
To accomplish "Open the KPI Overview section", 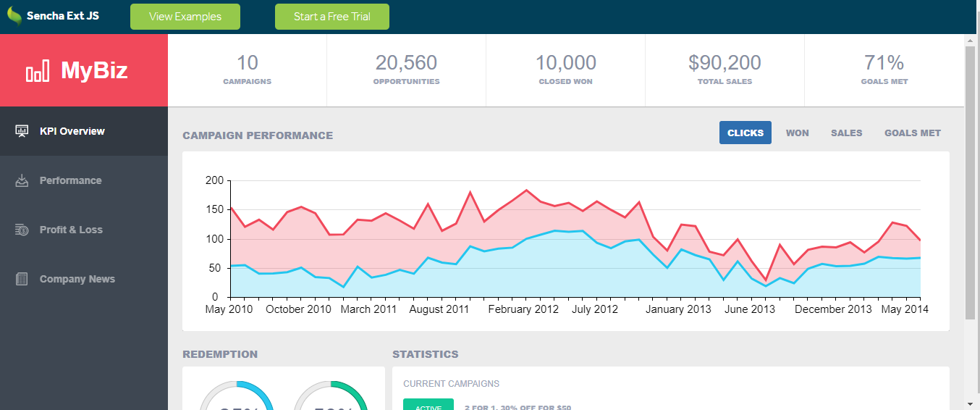I will click(84, 131).
